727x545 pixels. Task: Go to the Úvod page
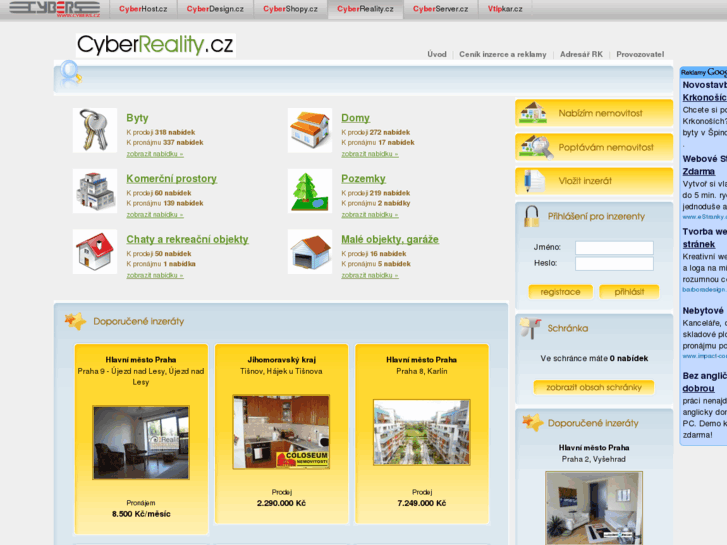click(x=437, y=54)
